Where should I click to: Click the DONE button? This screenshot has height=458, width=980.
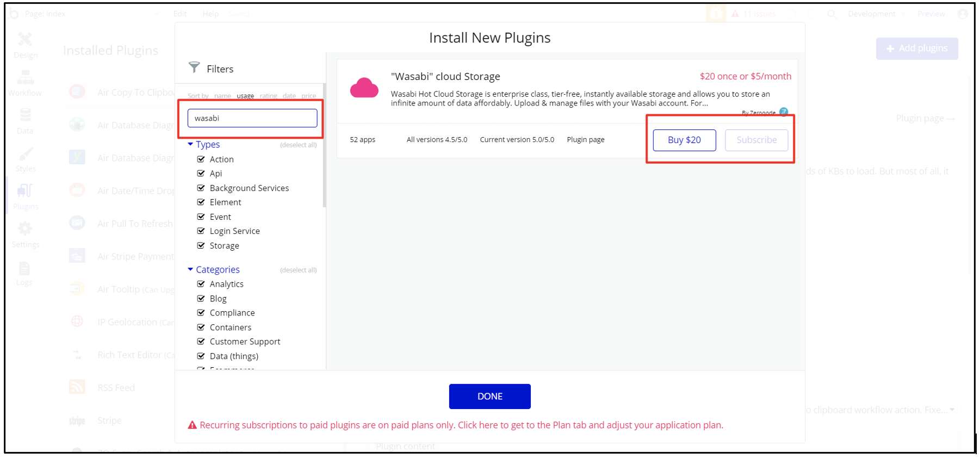coord(489,396)
